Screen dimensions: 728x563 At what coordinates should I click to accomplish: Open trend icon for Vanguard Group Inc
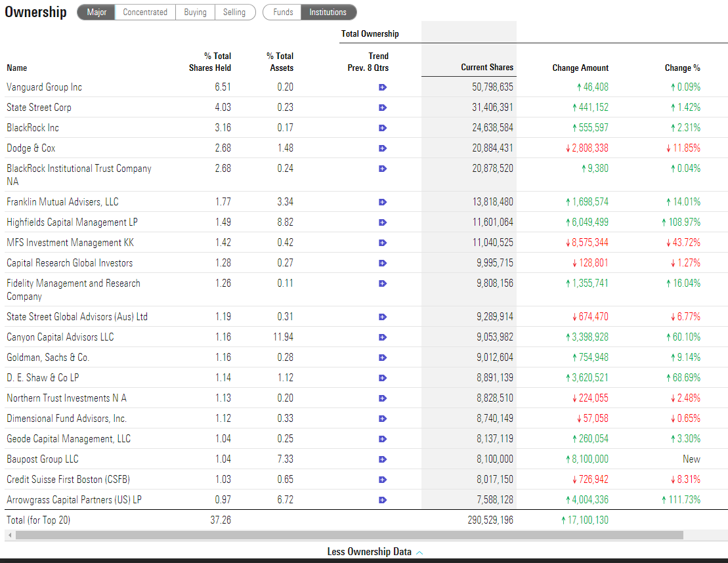point(383,87)
